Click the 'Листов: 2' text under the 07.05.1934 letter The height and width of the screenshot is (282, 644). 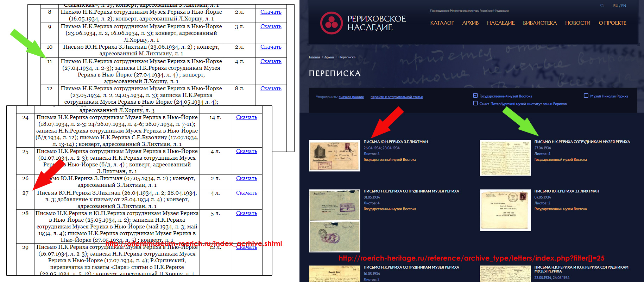(x=542, y=203)
